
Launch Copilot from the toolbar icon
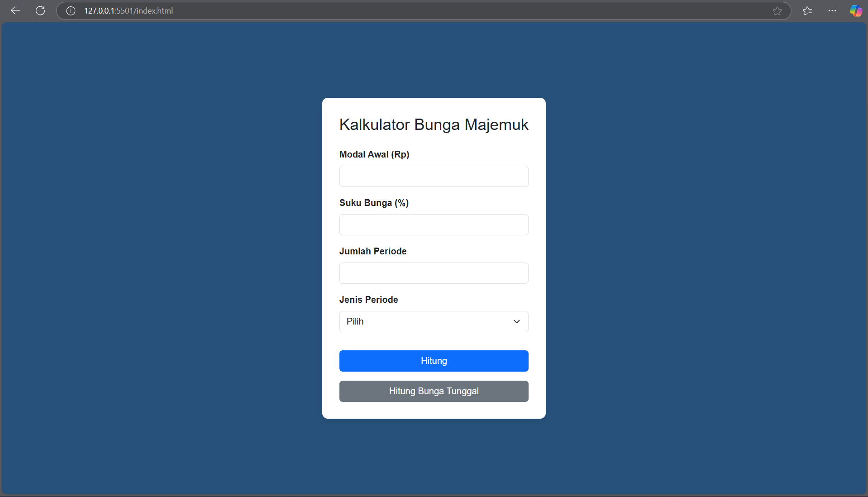click(856, 11)
